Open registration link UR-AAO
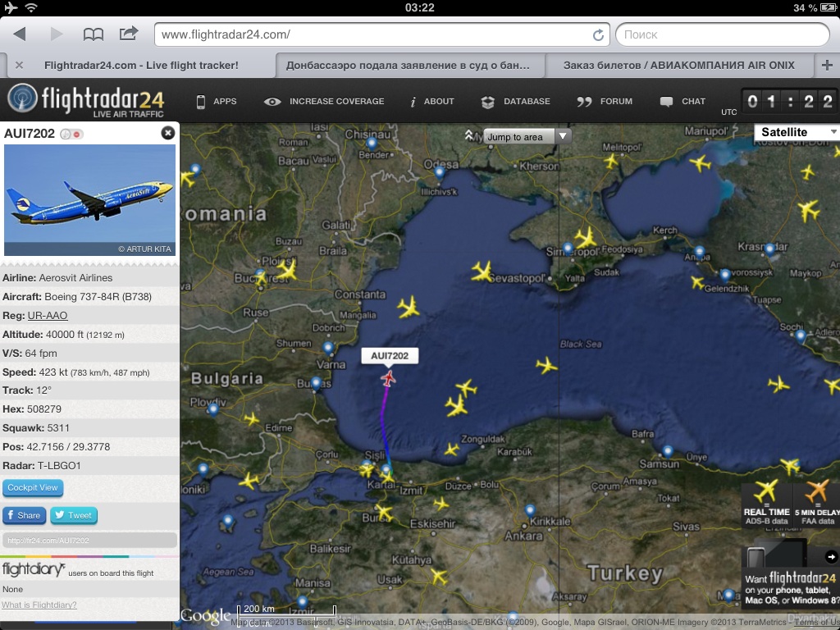Viewport: 840px width, 630px height. [48, 316]
